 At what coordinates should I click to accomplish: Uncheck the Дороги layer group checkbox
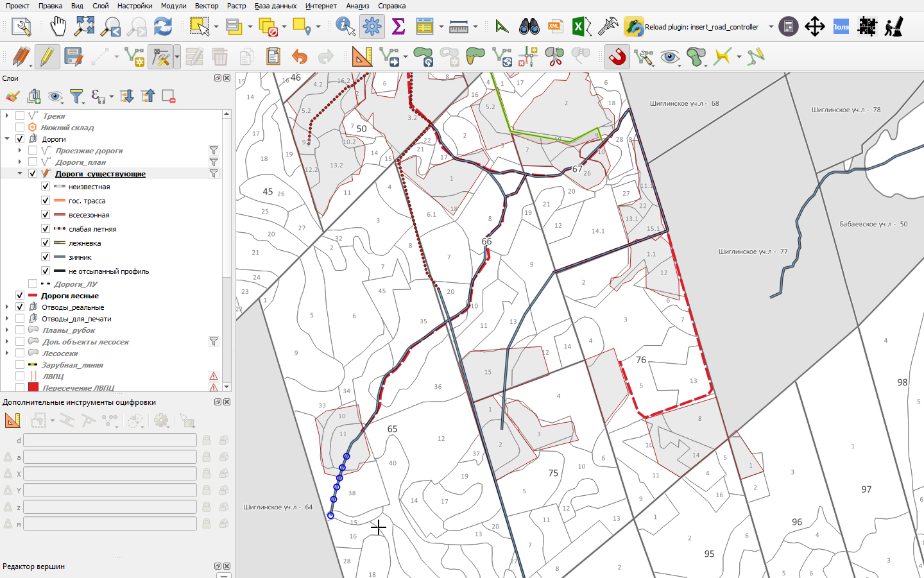click(x=20, y=139)
